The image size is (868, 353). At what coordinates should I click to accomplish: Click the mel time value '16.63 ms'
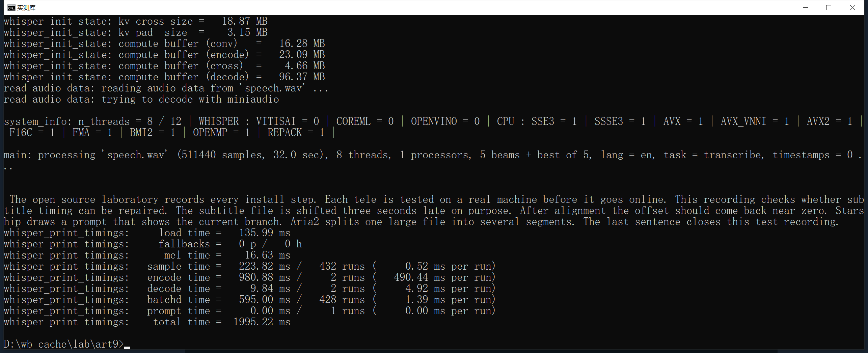268,255
